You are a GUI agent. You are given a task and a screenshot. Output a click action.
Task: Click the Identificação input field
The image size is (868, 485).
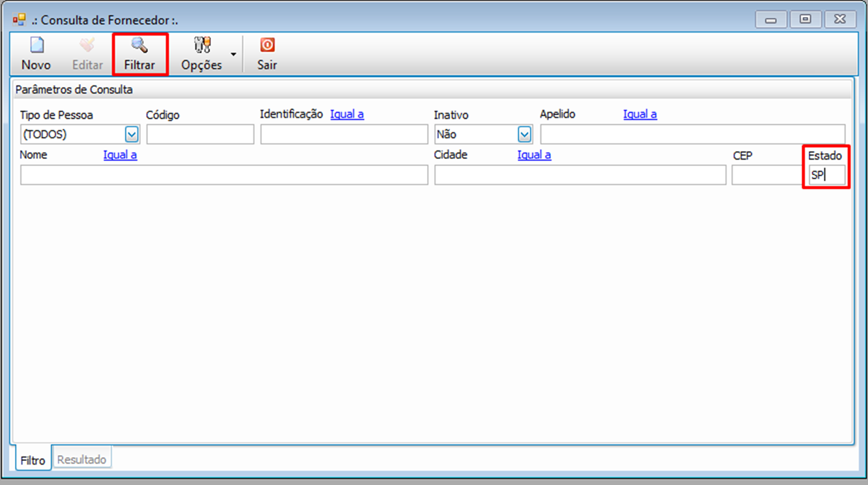pyautogui.click(x=344, y=135)
